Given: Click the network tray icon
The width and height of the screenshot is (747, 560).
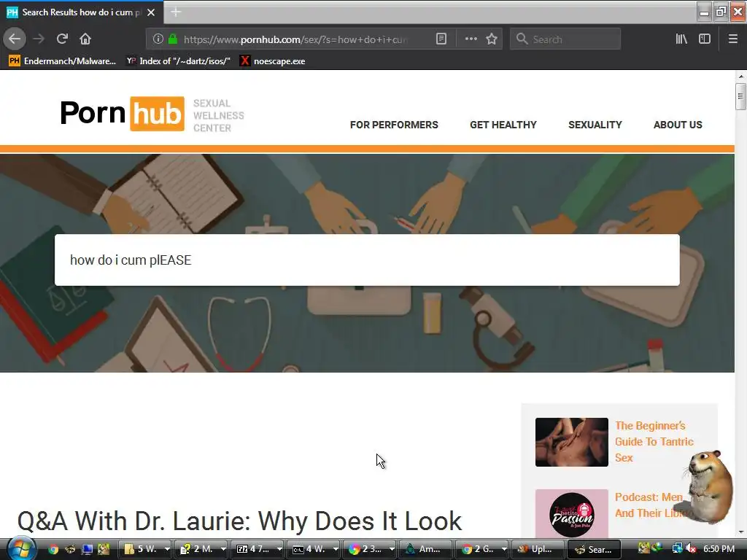Looking at the screenshot, I should [677, 548].
